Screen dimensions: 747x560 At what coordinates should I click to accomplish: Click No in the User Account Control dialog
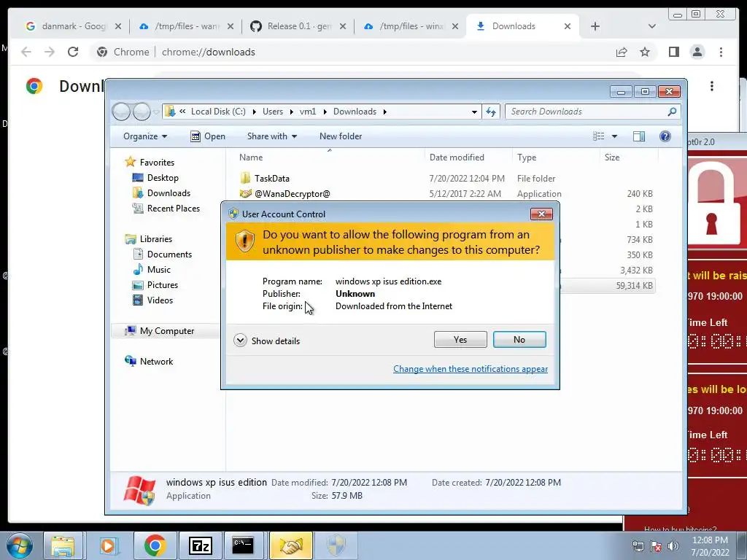pos(519,340)
